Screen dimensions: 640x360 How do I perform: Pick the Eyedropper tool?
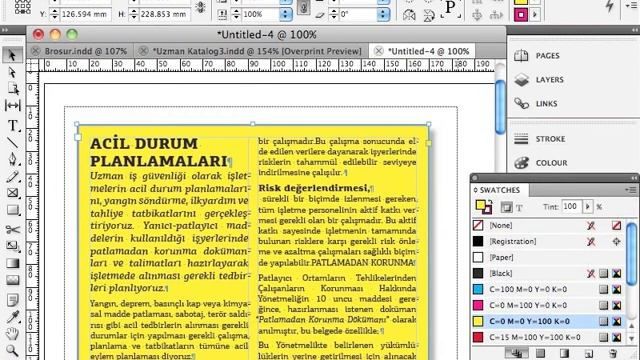(x=12, y=317)
